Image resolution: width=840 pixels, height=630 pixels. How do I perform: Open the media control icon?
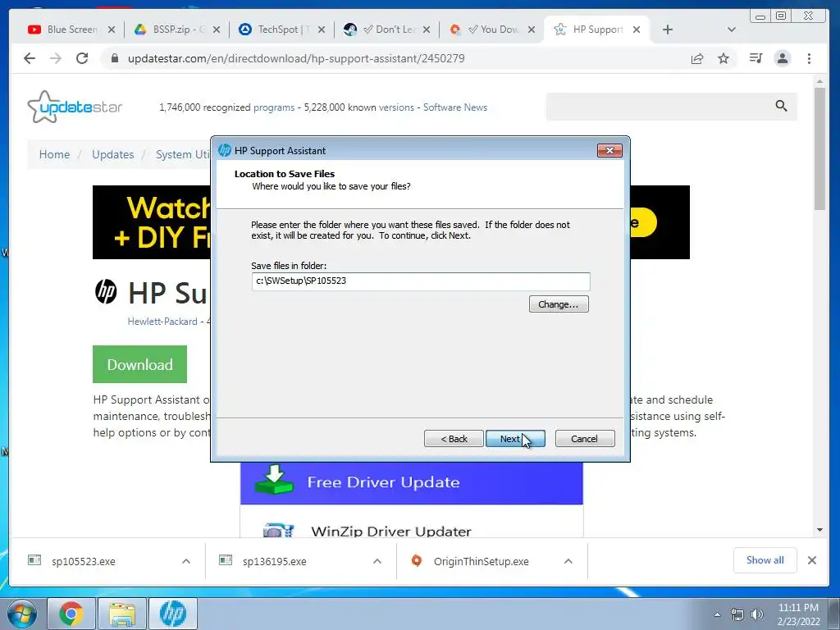click(756, 58)
